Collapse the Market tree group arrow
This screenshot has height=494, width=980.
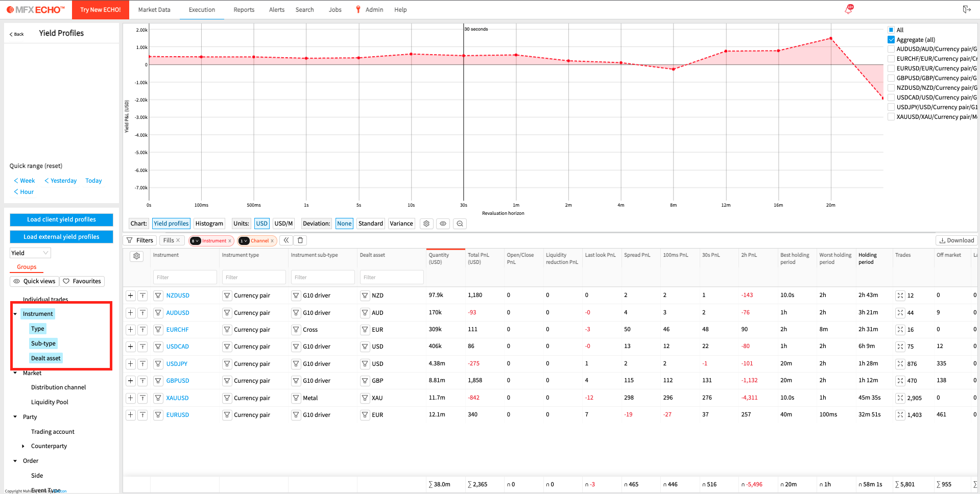15,373
